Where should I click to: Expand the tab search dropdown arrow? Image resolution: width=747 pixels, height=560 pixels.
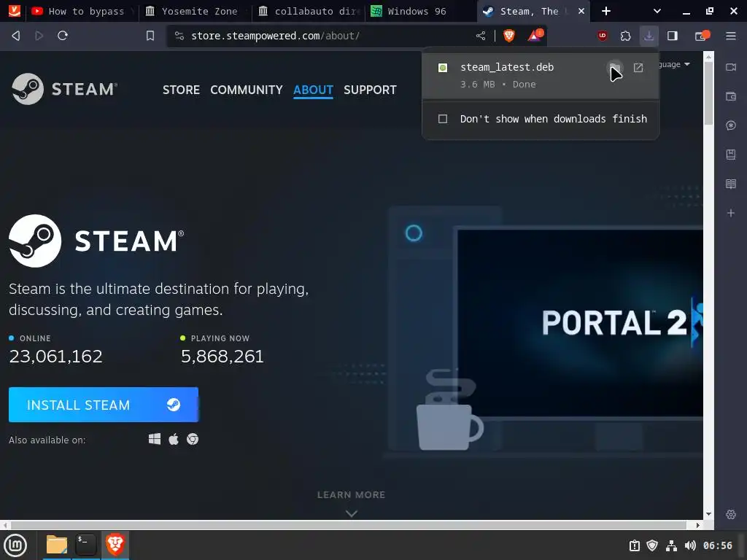[657, 11]
